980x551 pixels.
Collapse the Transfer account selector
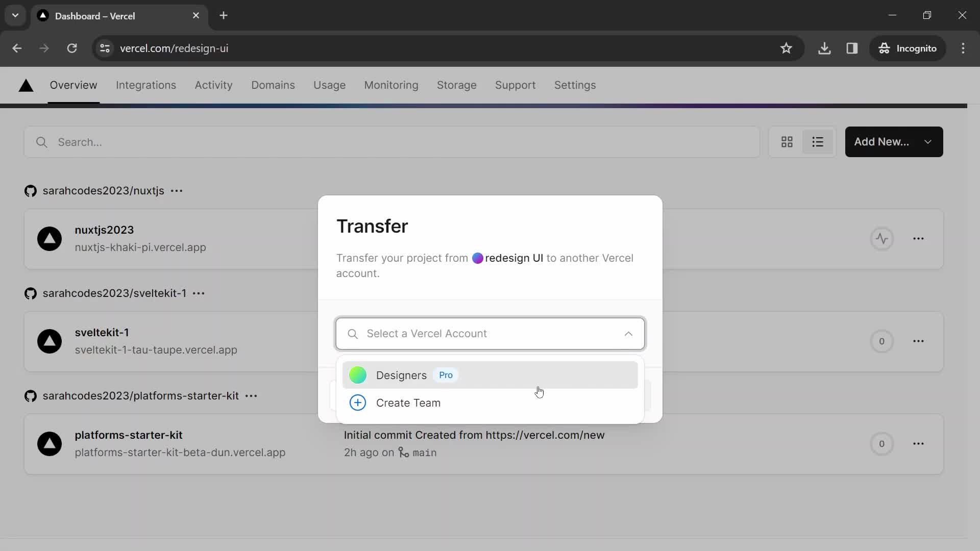pyautogui.click(x=627, y=333)
